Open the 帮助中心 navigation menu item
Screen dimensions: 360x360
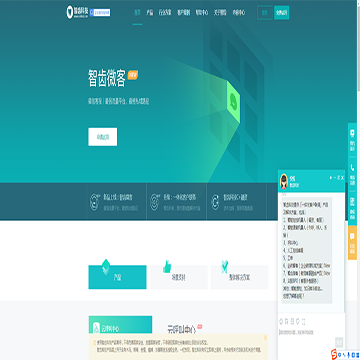pos(202,13)
